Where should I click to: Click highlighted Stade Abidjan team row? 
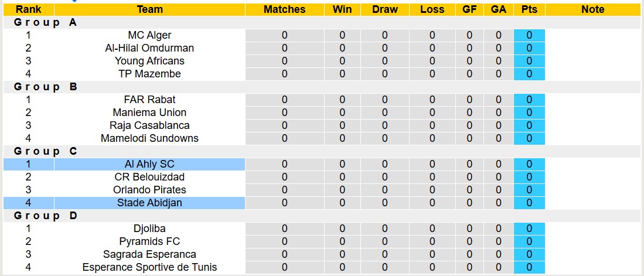[149, 203]
